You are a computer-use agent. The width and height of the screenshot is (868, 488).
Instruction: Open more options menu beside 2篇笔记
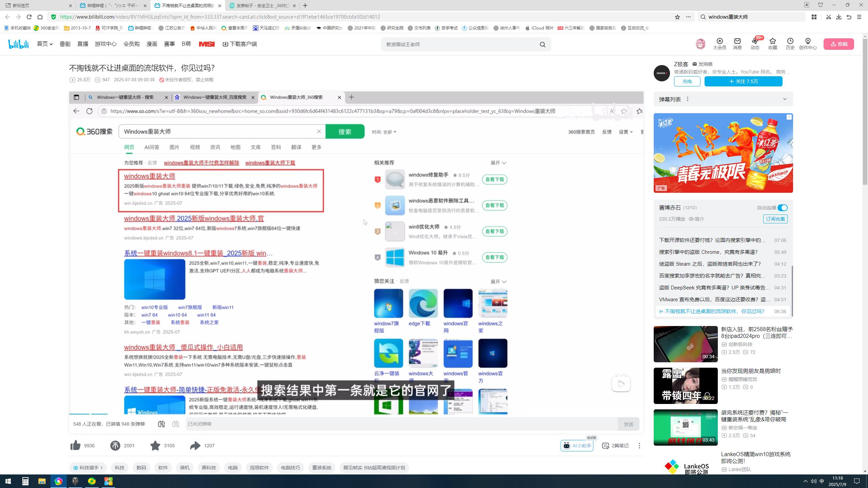pos(639,446)
